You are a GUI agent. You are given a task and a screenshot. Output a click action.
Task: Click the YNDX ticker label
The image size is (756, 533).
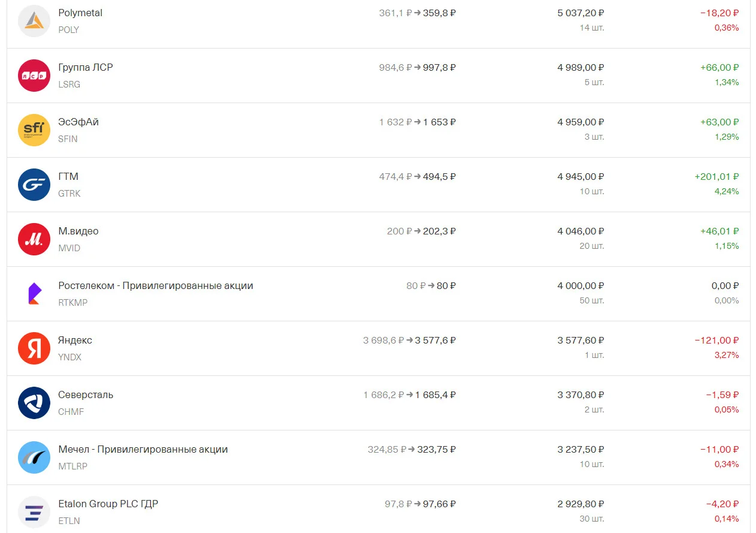[x=70, y=357]
